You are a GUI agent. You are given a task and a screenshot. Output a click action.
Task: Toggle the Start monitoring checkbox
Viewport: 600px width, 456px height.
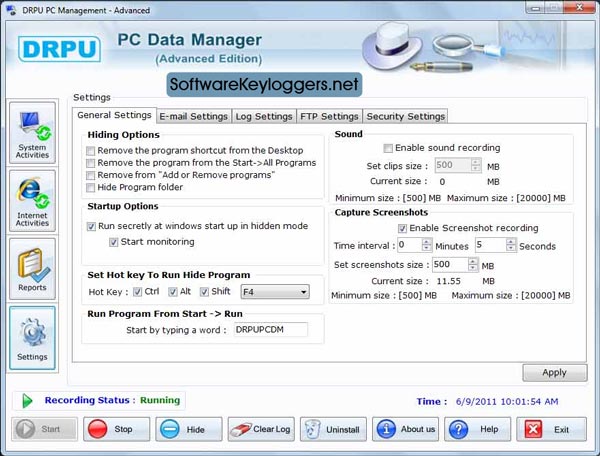tap(114, 242)
